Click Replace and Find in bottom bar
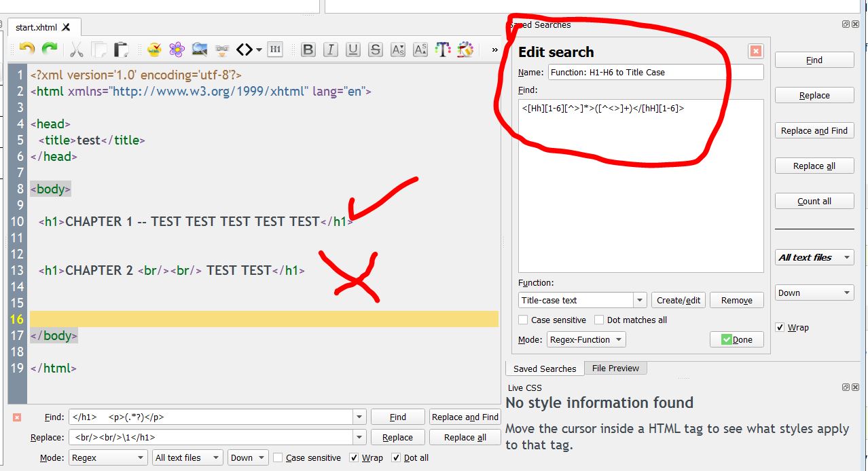This screenshot has height=471, width=868. tap(465, 417)
